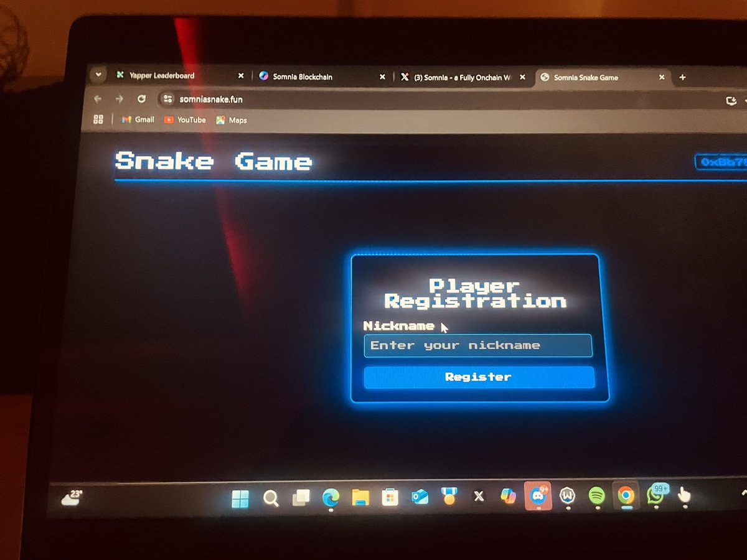Go forward with browser forward arrow
The image size is (747, 560).
119,99
